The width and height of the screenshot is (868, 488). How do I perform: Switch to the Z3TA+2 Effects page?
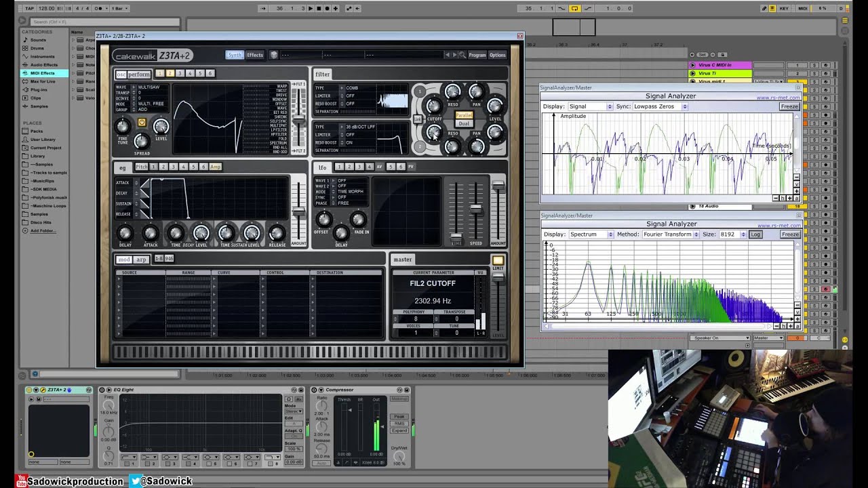(255, 55)
